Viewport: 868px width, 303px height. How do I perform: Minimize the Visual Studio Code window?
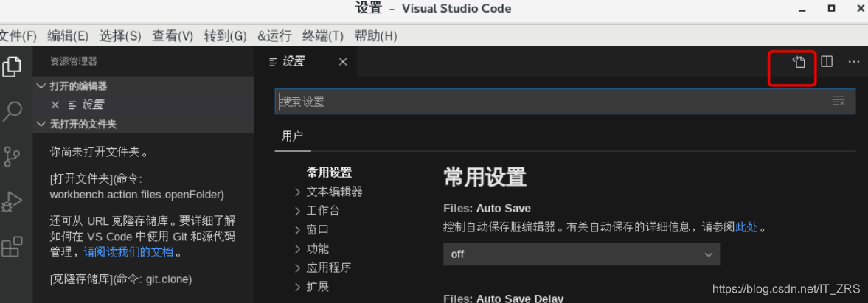tap(802, 10)
